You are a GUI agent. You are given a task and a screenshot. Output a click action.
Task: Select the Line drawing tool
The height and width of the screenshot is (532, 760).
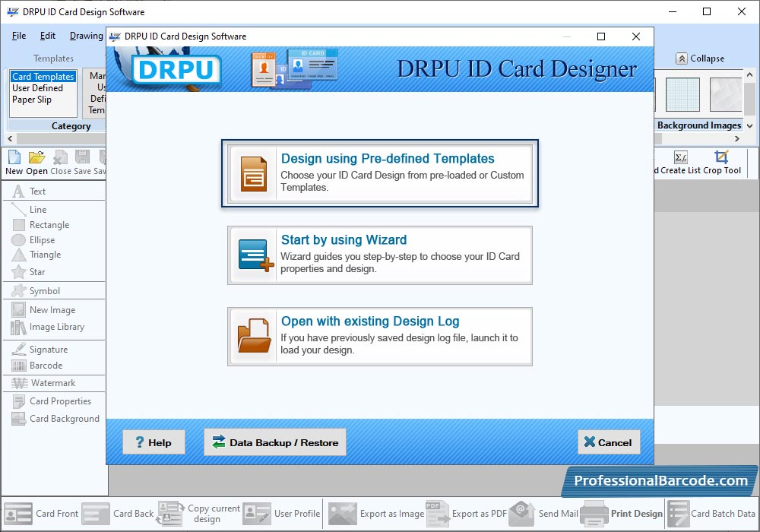pos(30,209)
